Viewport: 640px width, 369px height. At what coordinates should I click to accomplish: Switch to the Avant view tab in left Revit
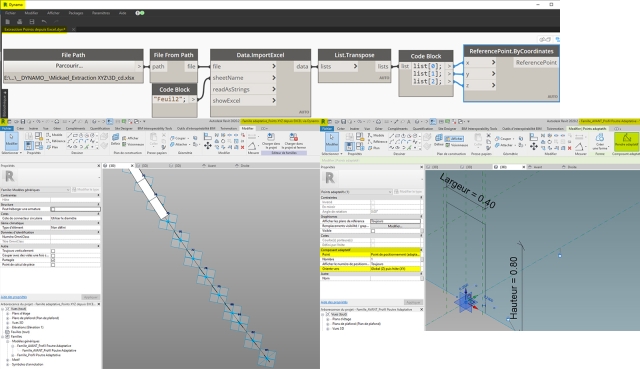coord(211,165)
